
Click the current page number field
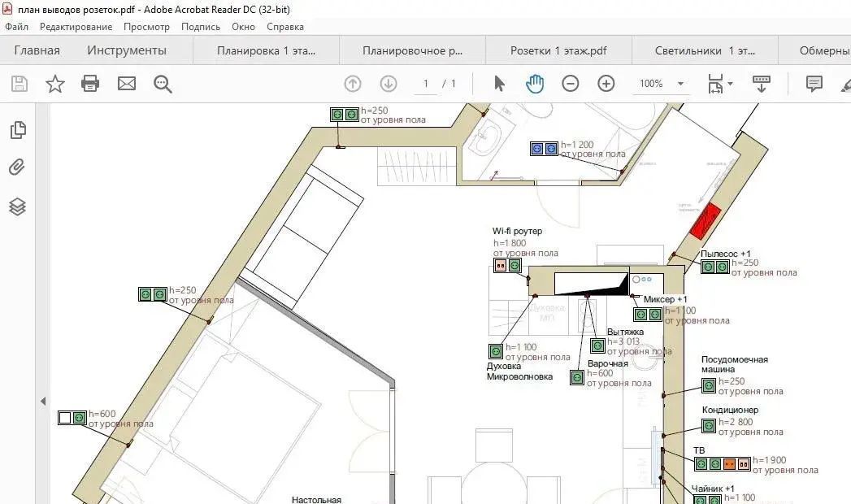coord(425,84)
